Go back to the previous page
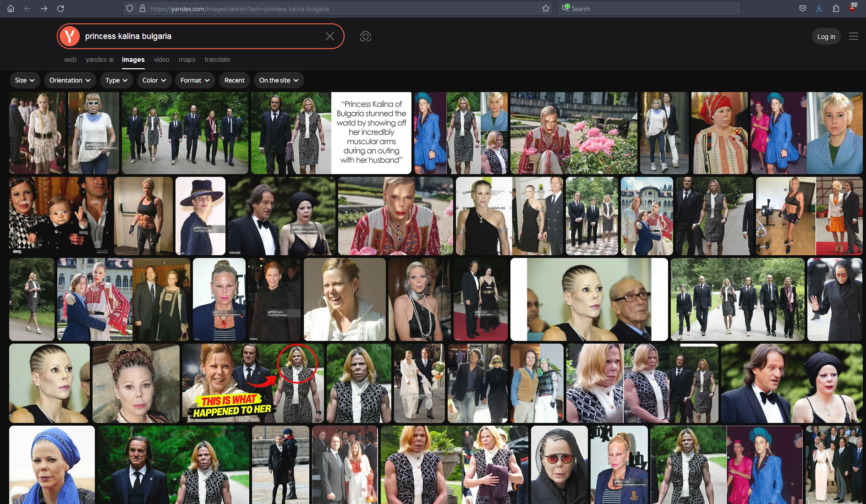The image size is (866, 504). (27, 9)
